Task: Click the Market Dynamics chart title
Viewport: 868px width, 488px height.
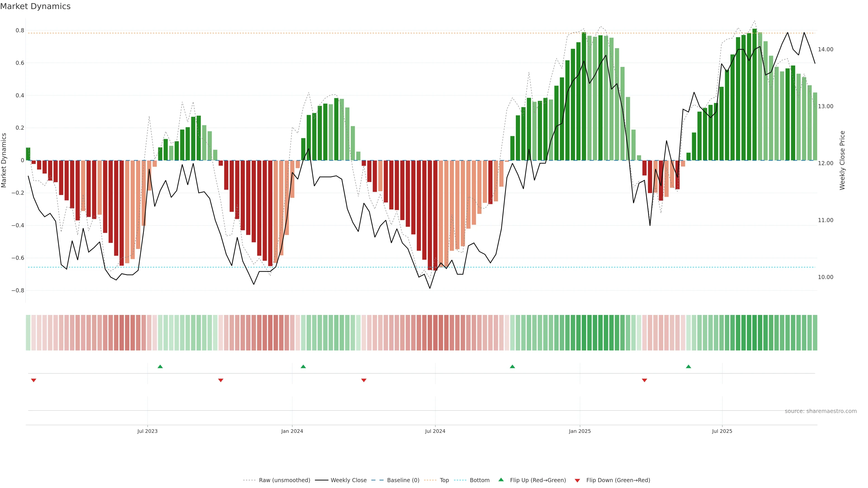Action: pos(35,6)
